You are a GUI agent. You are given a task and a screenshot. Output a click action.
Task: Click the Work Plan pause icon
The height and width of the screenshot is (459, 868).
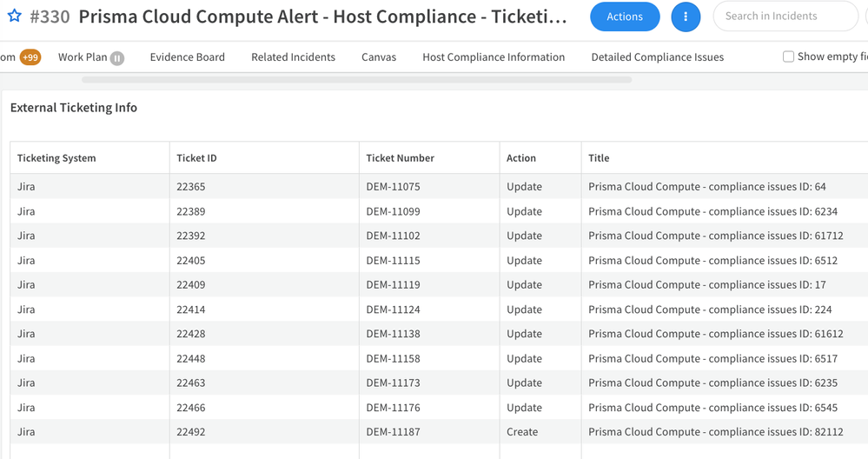(x=117, y=58)
